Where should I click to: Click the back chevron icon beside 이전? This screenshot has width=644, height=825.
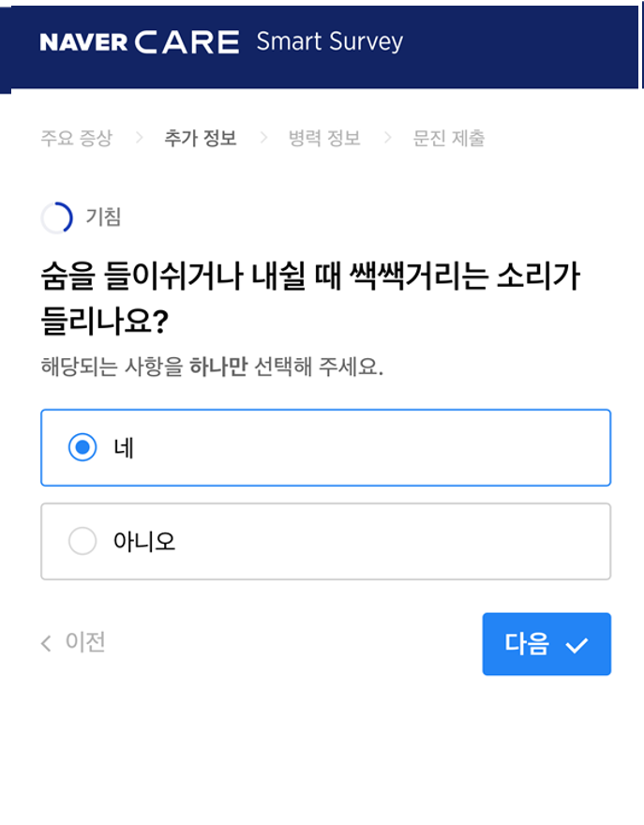pyautogui.click(x=46, y=643)
